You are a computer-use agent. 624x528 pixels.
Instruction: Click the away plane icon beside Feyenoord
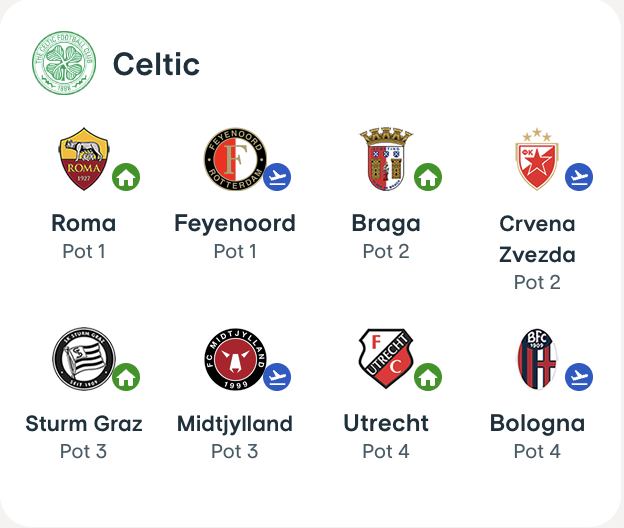coord(277,177)
